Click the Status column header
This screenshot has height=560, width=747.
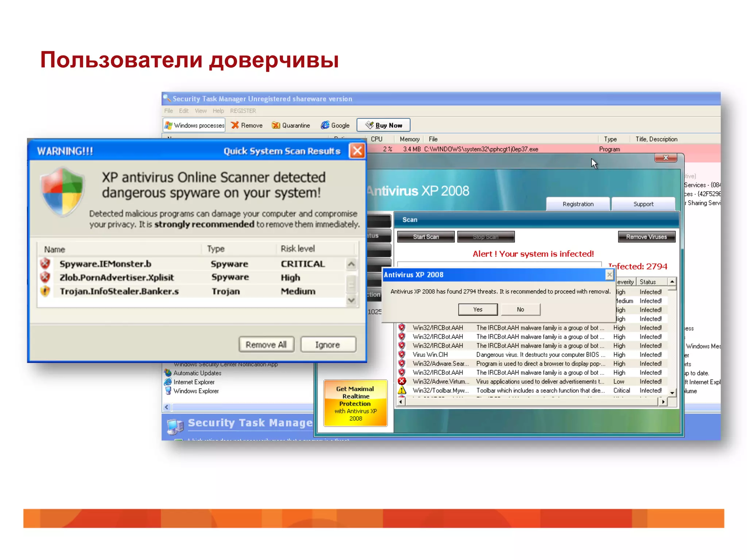tap(652, 281)
